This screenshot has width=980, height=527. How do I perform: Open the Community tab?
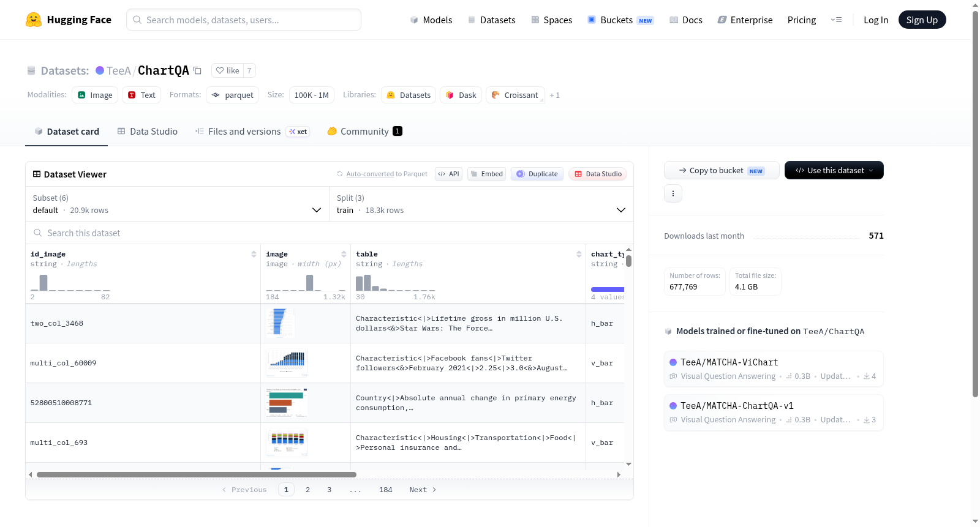pos(364,132)
